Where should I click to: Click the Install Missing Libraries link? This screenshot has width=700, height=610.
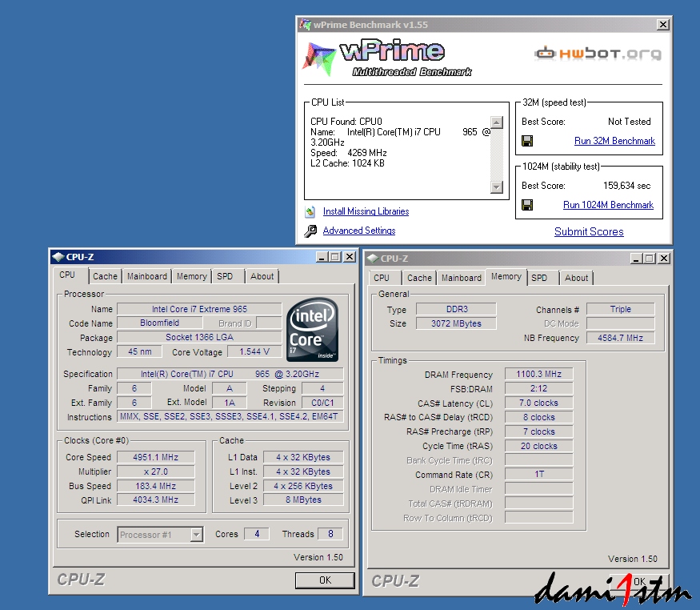pos(366,211)
